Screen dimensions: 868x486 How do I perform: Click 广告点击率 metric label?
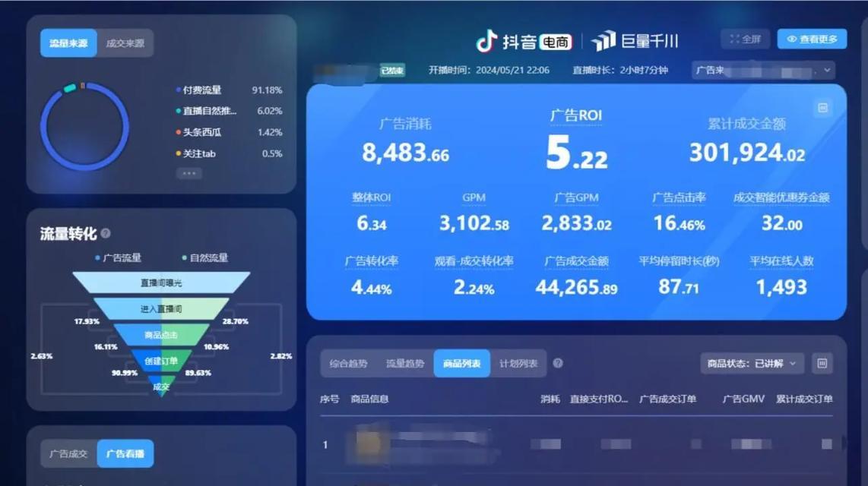coord(679,197)
